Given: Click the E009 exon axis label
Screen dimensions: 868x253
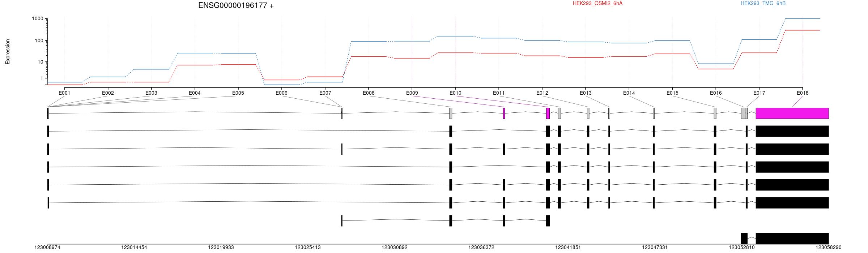Looking at the screenshot, I should tap(412, 93).
